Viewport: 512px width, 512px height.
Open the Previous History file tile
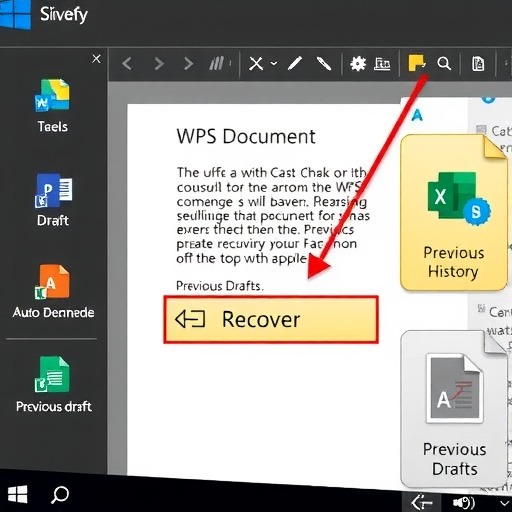coord(454,212)
